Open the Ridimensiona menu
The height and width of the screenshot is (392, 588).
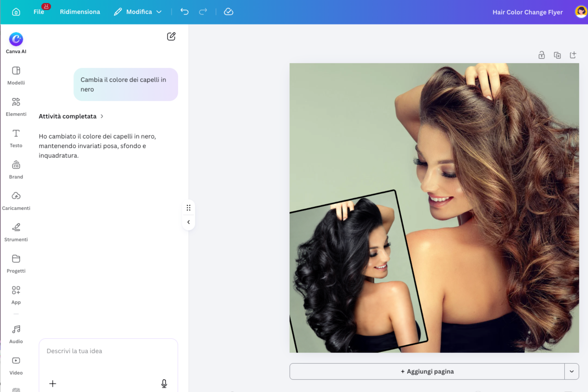[80, 12]
